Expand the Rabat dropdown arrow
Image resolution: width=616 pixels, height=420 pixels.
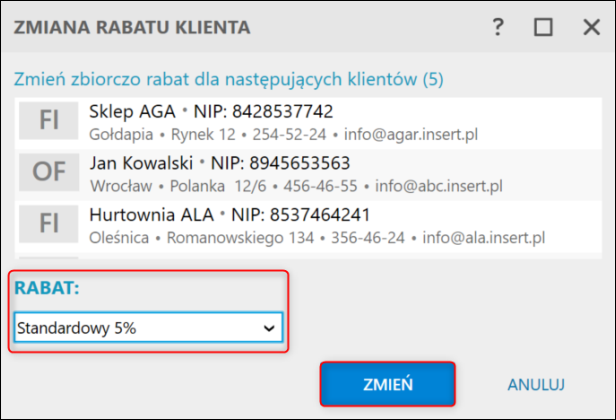click(x=269, y=328)
